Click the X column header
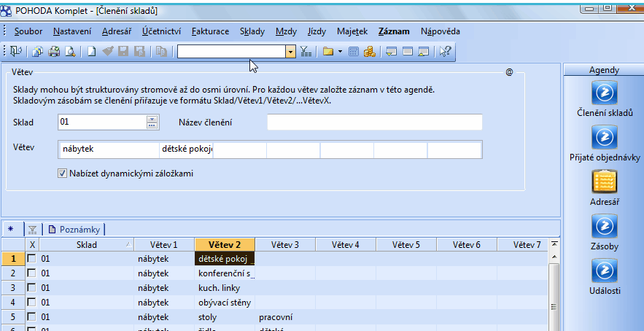644x331 pixels. click(32, 245)
